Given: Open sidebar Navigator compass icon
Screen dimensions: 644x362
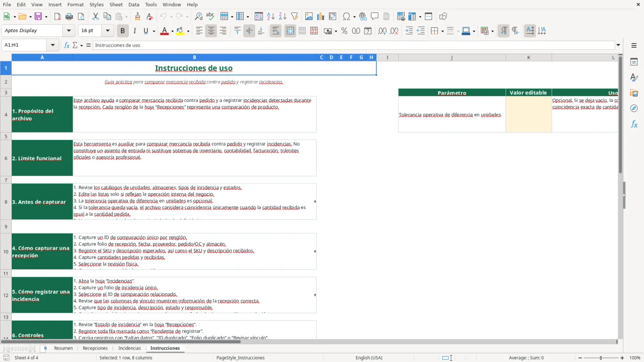Looking at the screenshot, I should [x=634, y=108].
